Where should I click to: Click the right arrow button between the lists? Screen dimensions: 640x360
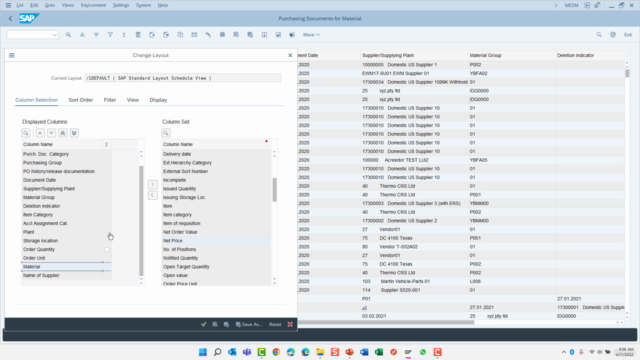click(x=153, y=184)
